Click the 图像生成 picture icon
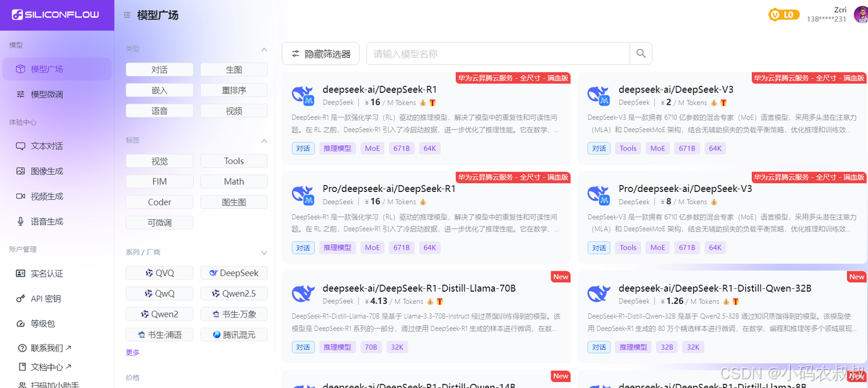Image resolution: width=868 pixels, height=388 pixels. coord(21,171)
